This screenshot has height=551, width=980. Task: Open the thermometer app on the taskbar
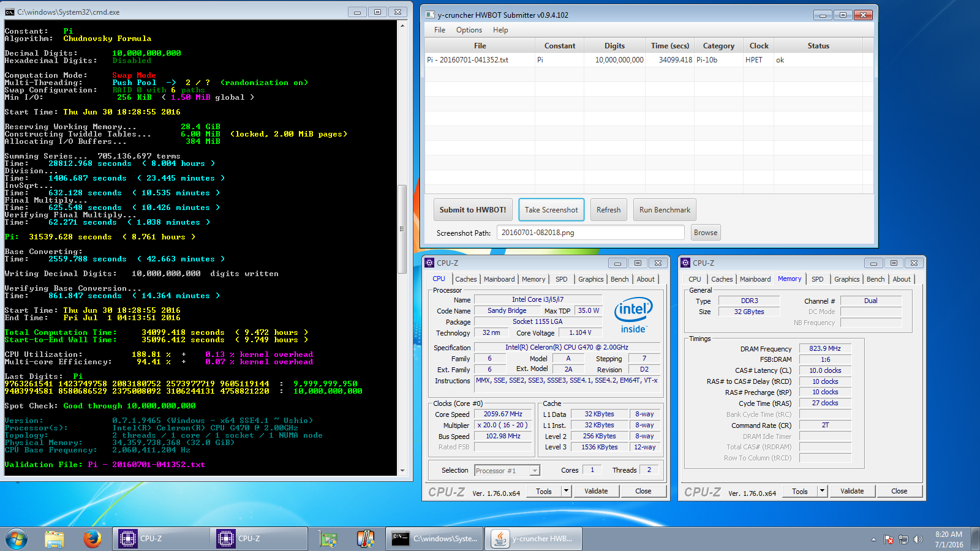[366, 539]
